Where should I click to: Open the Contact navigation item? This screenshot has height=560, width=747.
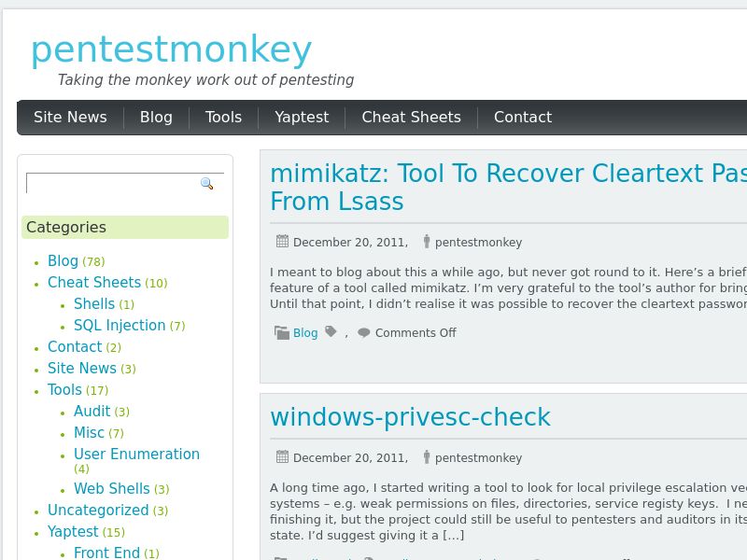point(522,118)
